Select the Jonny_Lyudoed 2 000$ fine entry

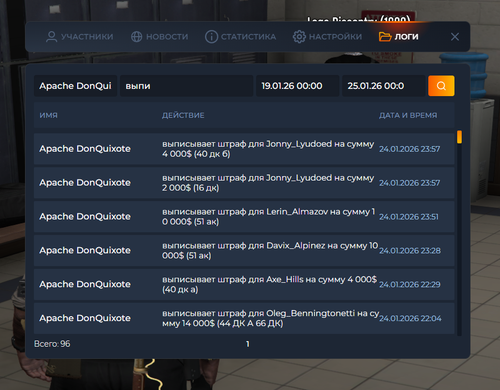(x=244, y=183)
